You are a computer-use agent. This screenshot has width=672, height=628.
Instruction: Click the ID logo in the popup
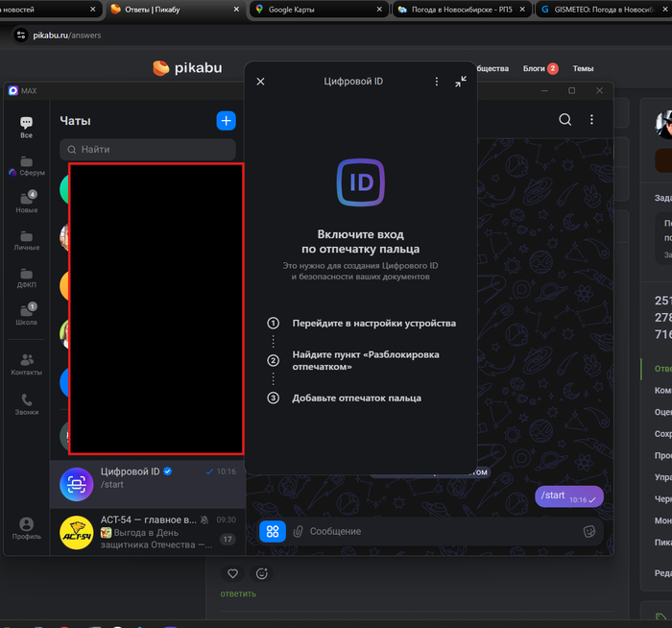click(x=360, y=182)
